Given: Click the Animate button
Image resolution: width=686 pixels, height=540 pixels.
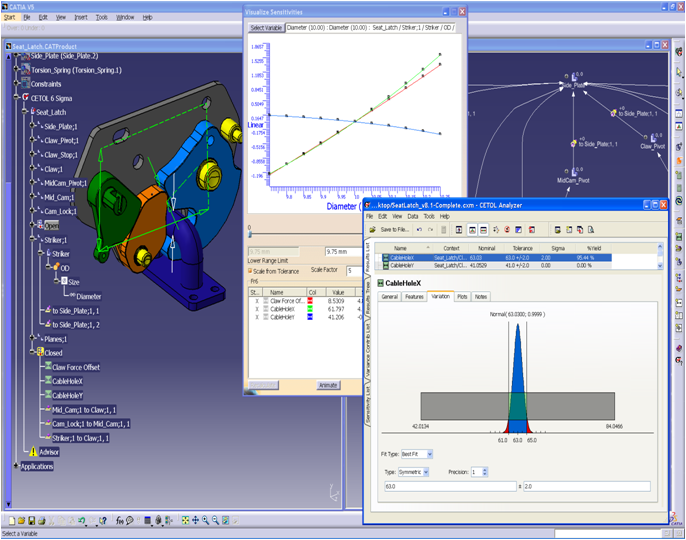Looking at the screenshot, I should pos(328,385).
